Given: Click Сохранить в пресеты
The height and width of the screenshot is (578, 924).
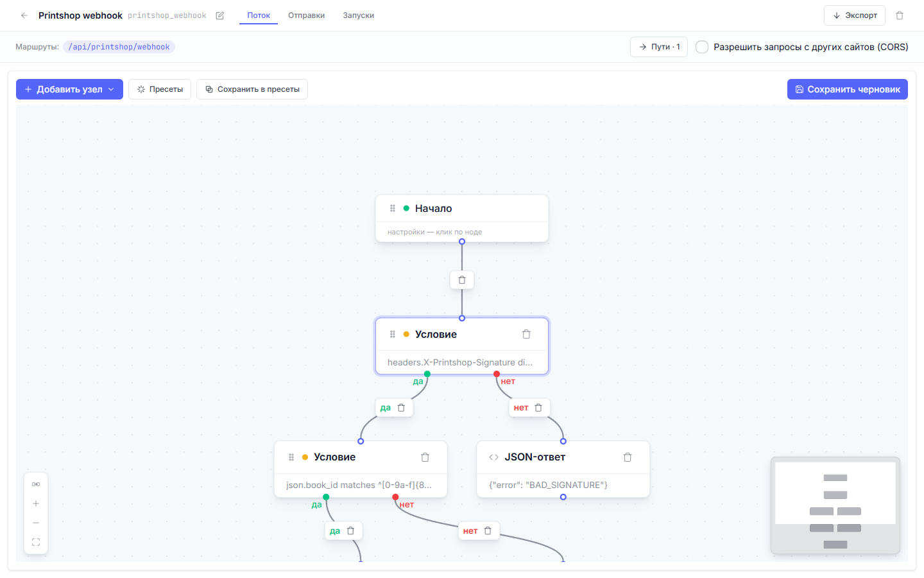Looking at the screenshot, I should point(252,89).
